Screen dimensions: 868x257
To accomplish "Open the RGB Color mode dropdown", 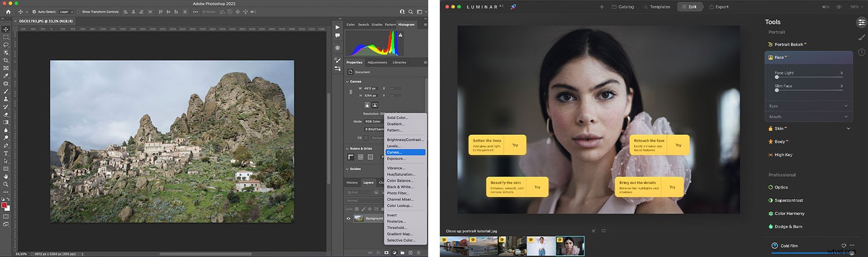I will pos(375,122).
